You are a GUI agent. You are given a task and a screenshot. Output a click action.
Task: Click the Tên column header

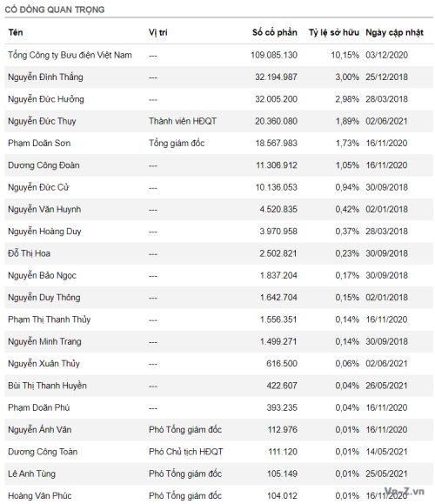[x=16, y=32]
